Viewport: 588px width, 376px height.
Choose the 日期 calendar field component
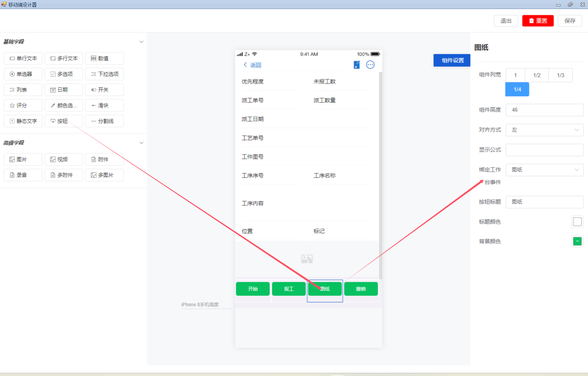64,90
